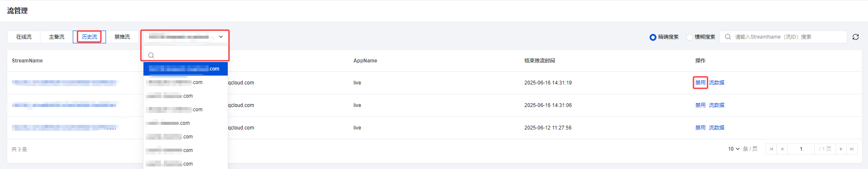Switch to 在线流 tab
Viewport: 868px width, 169px height.
pos(24,37)
